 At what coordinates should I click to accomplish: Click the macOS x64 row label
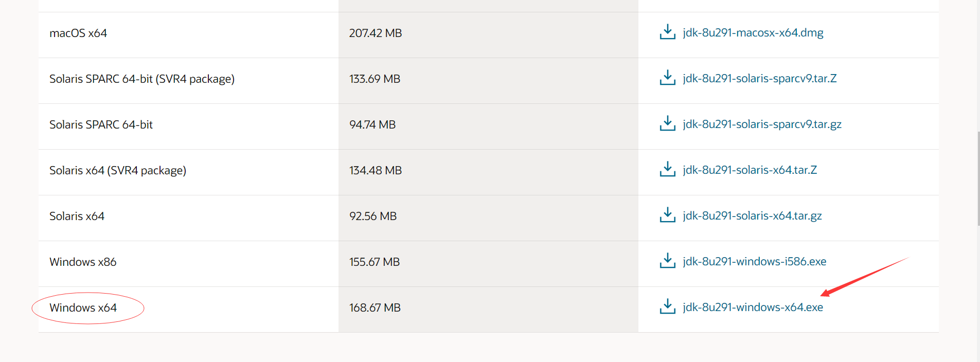point(78,33)
